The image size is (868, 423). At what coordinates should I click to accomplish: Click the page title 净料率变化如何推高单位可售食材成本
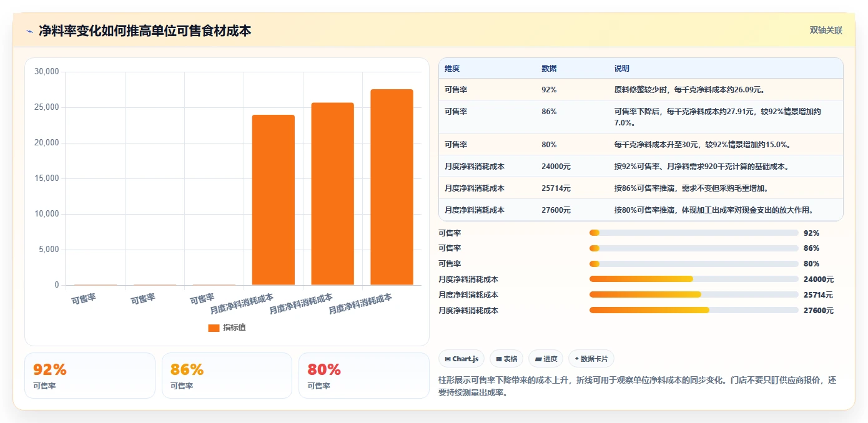(x=145, y=31)
